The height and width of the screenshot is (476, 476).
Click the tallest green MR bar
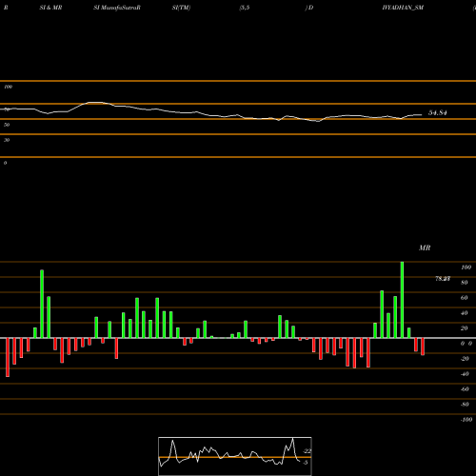[402, 300]
